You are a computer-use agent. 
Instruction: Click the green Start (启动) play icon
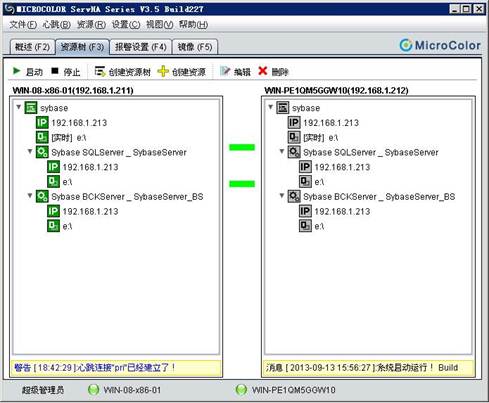point(16,71)
